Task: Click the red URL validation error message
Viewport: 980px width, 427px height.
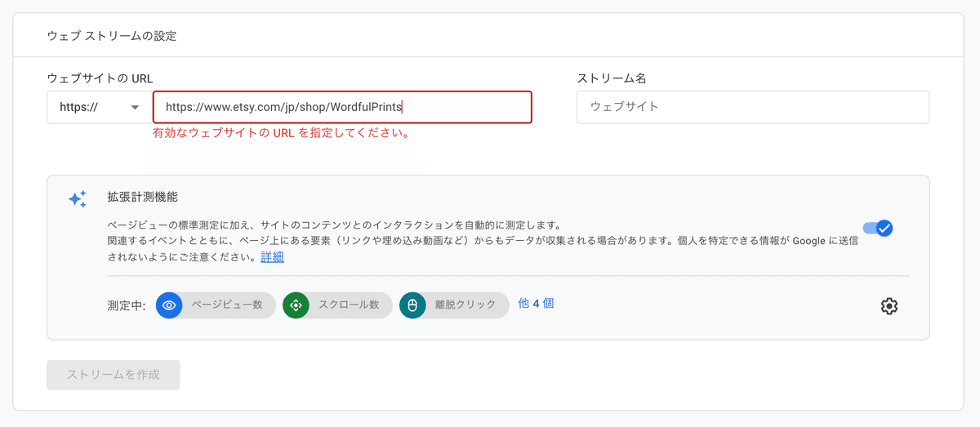Action: (281, 133)
